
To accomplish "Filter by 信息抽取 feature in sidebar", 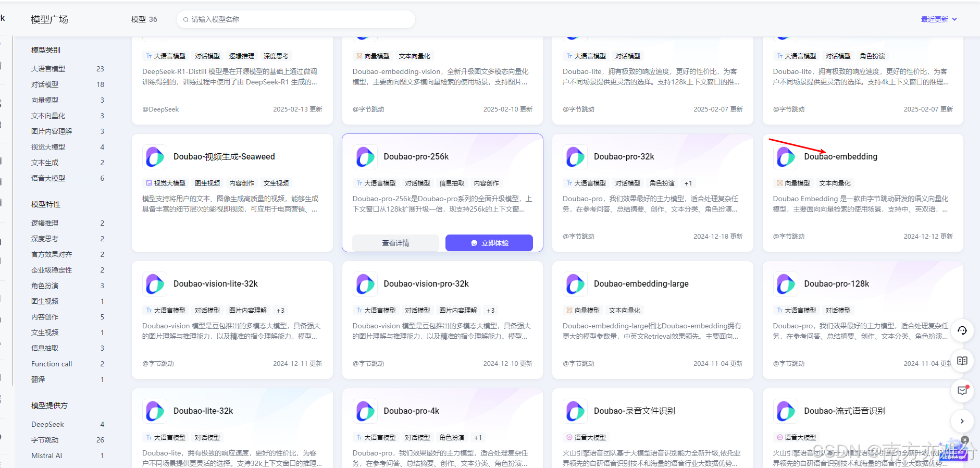I will 68,348.
